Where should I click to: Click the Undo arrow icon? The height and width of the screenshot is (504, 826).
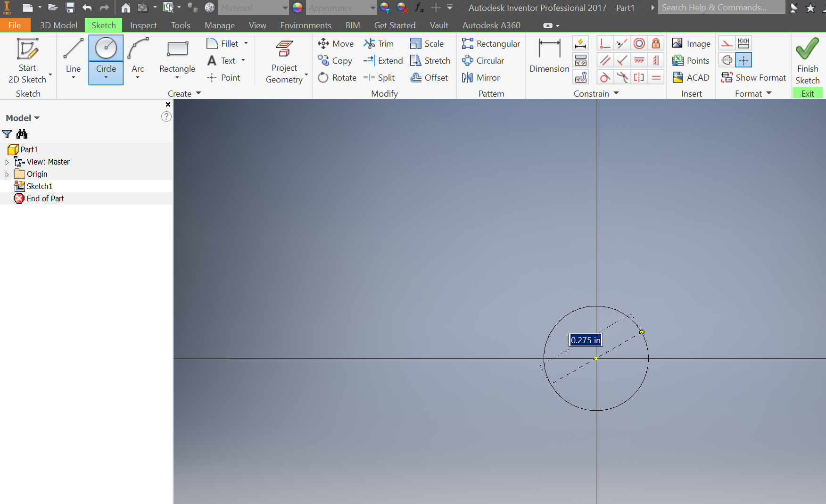[x=87, y=8]
